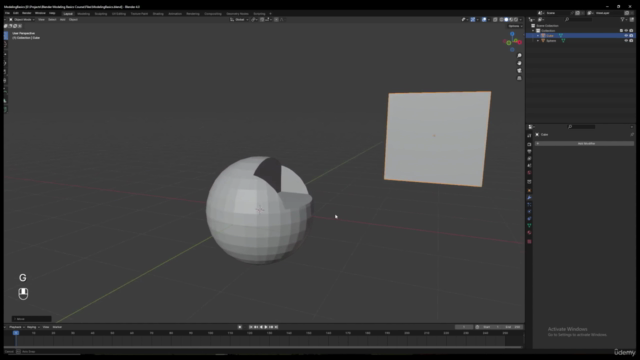Open the Material properties tab icon
This screenshot has width=640, height=360.
click(529, 233)
